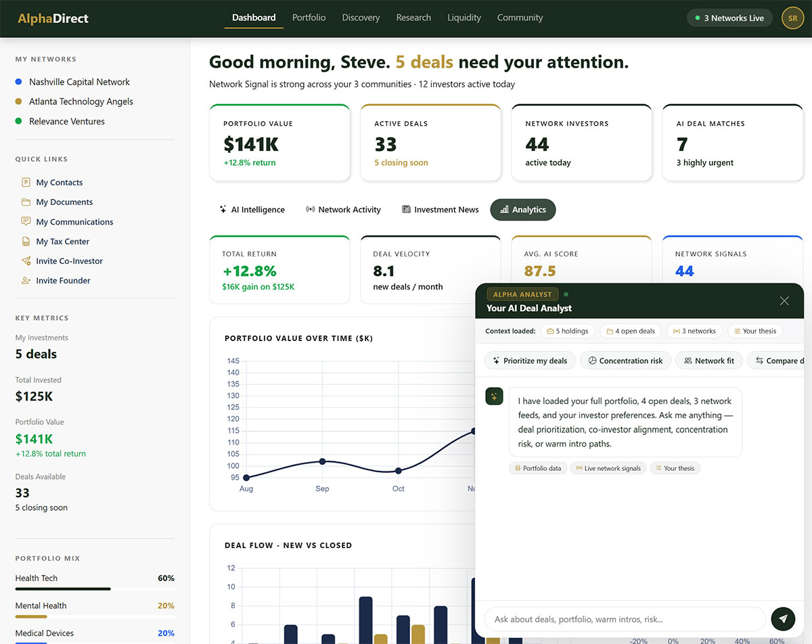
Task: Click the Total Return +12.8% card
Action: [x=279, y=270]
